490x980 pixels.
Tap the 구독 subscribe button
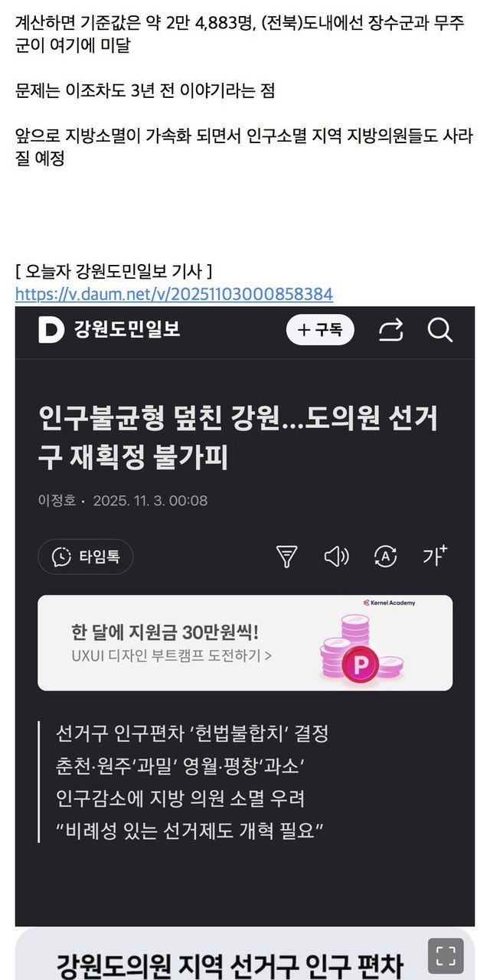click(x=320, y=330)
